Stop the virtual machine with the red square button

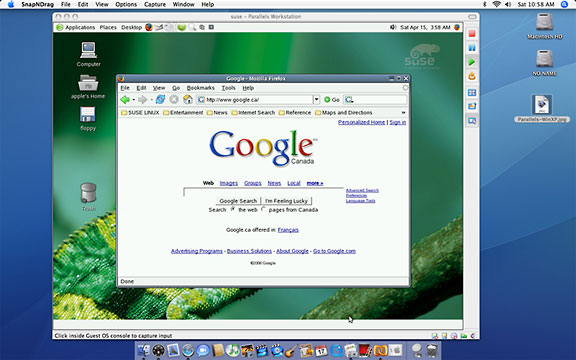tap(472, 34)
